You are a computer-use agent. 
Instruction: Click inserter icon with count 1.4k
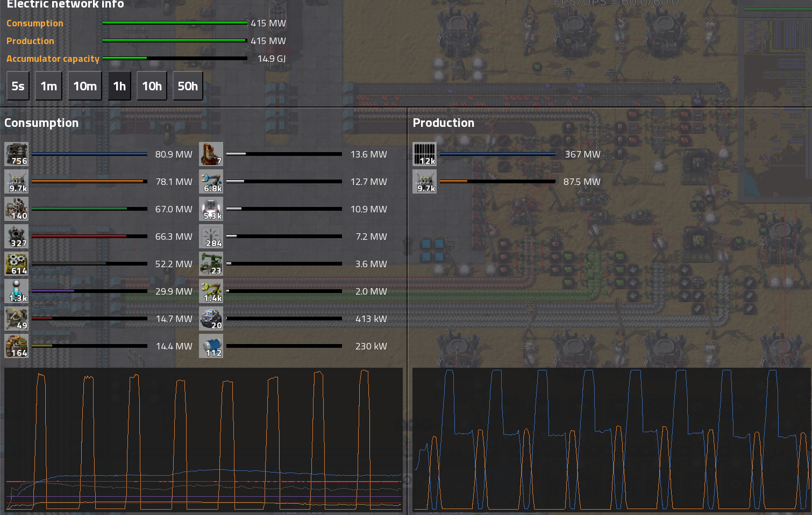pos(211,291)
